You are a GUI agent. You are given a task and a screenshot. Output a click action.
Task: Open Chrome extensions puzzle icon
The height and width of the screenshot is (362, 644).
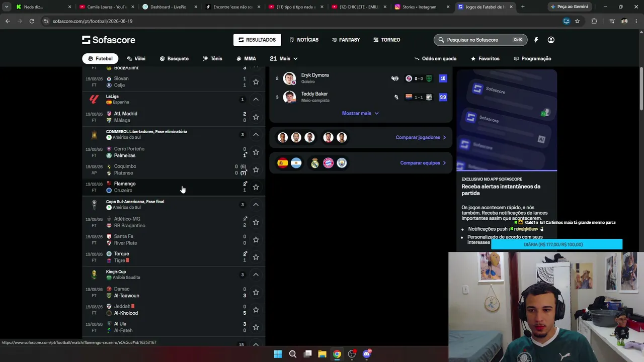(594, 21)
